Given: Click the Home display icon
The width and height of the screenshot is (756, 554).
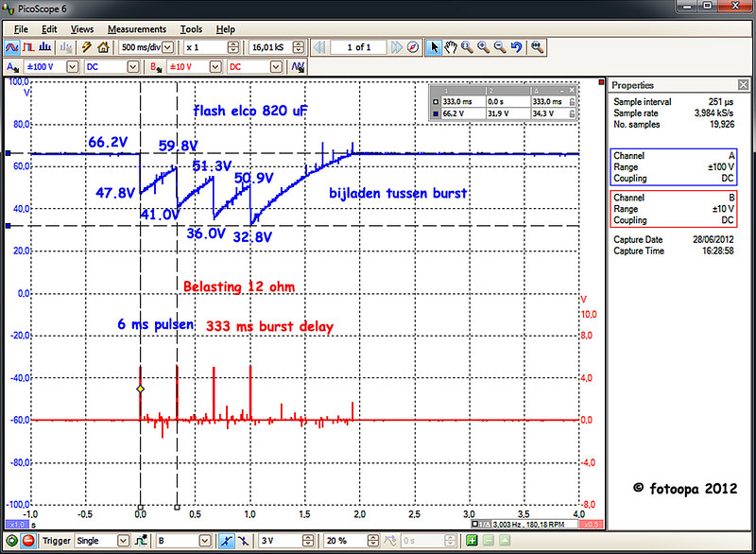Looking at the screenshot, I should (103, 47).
